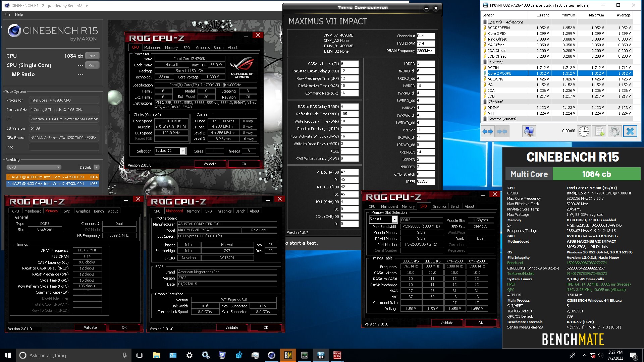Show hidden tray icons chevron
Screen dimensions: 644x362
click(584, 355)
